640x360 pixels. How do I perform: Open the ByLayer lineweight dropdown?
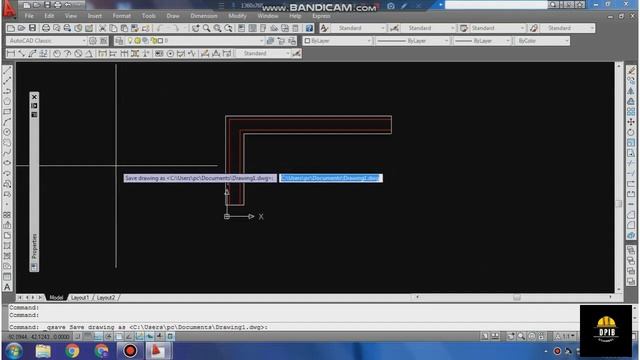[508, 41]
